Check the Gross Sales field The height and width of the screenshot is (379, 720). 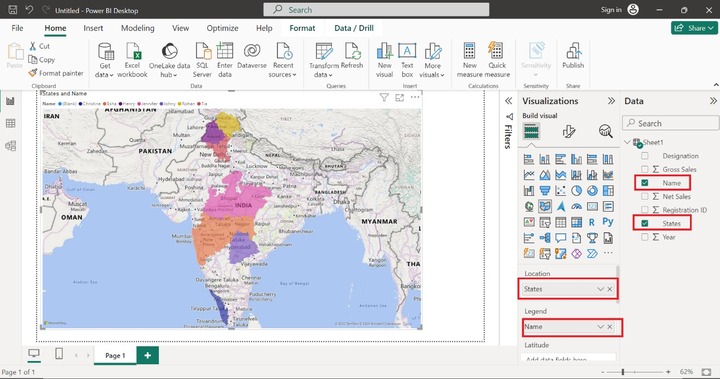point(645,169)
